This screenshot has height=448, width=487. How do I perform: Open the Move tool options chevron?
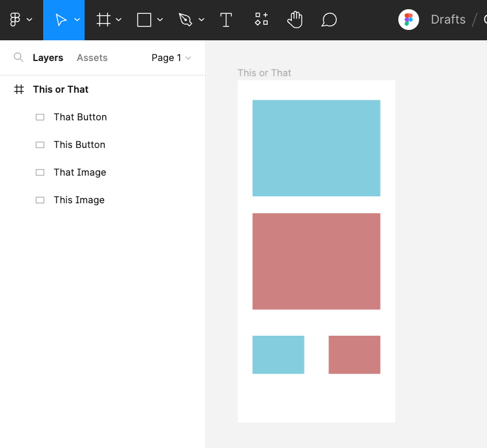(x=77, y=20)
